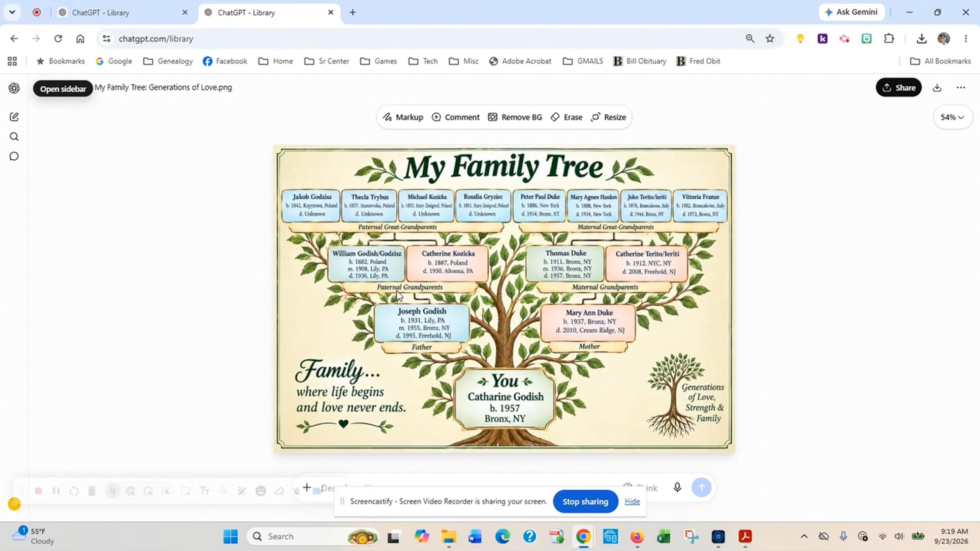The height and width of the screenshot is (551, 980).
Task: Bookmark this page with the star
Action: (x=770, y=39)
